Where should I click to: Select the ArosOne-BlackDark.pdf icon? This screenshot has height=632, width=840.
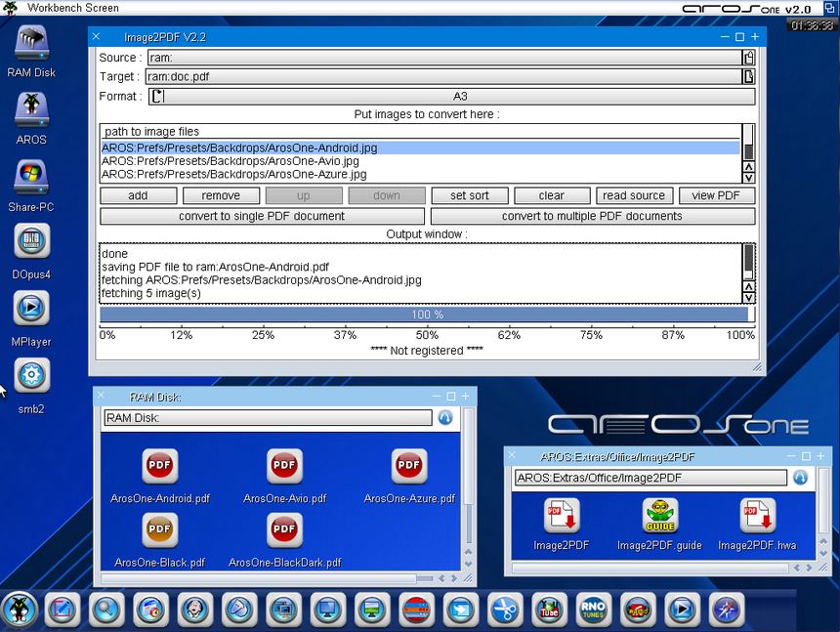pyautogui.click(x=284, y=530)
